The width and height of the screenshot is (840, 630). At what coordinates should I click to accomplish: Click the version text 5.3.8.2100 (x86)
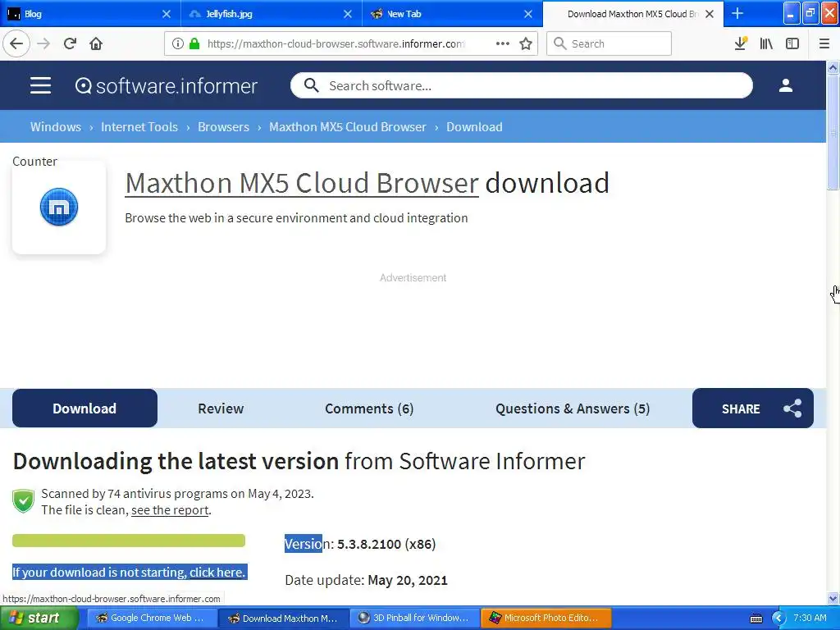386,545
